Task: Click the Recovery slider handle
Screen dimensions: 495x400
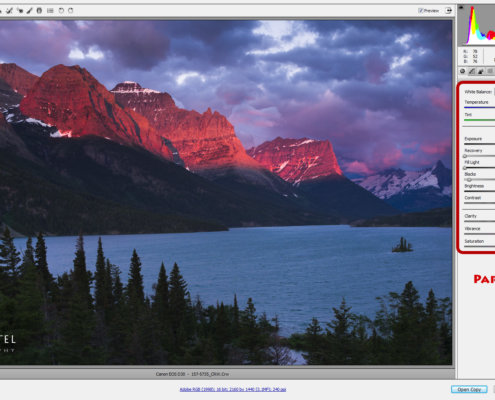Action: (x=464, y=156)
